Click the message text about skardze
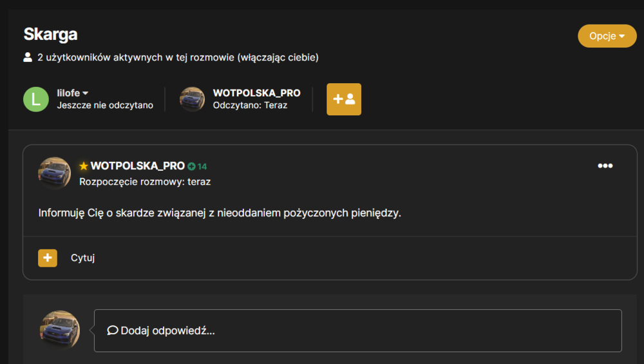644x364 pixels. (220, 213)
